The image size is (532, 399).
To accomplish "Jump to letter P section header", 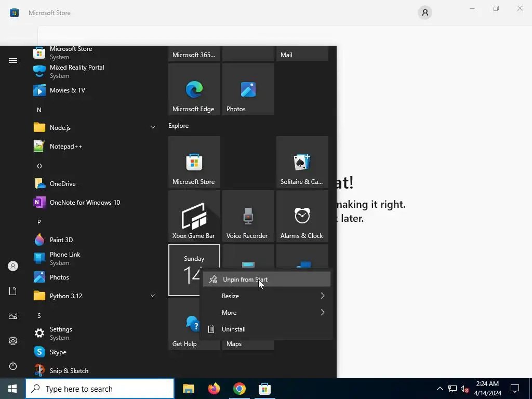I will tap(39, 222).
